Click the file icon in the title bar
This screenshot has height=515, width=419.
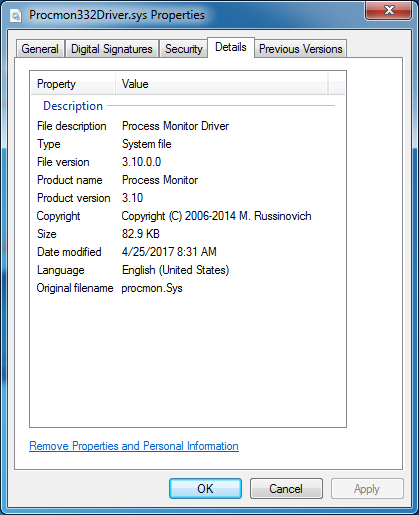[16, 16]
